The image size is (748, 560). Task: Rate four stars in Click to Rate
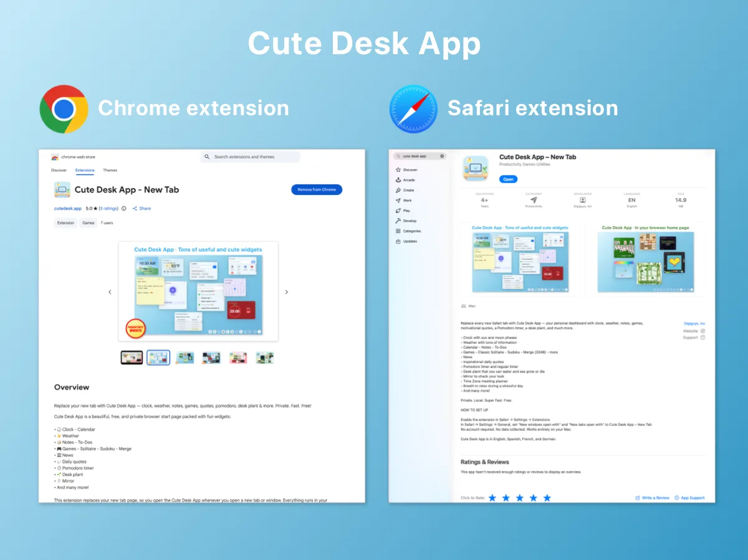534,498
